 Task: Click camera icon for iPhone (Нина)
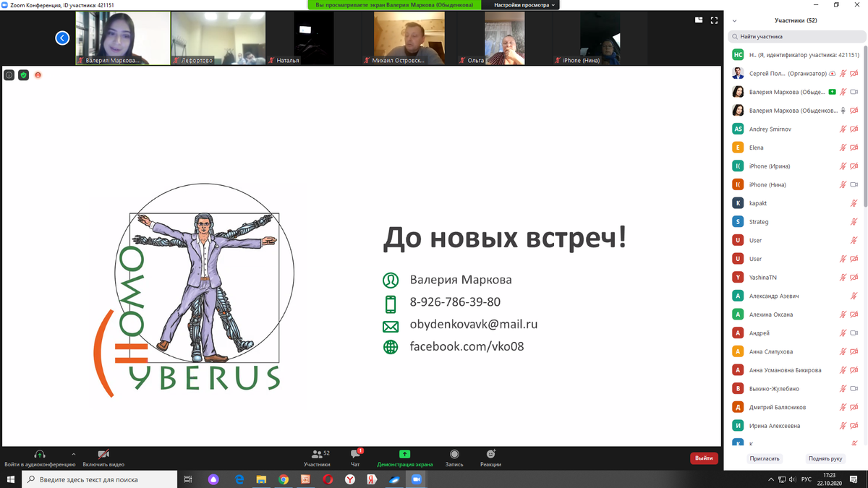(854, 184)
